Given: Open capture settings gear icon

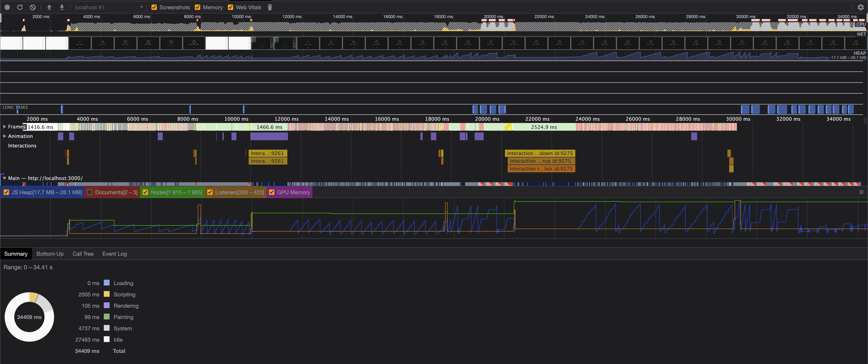Looking at the screenshot, I should (x=861, y=7).
